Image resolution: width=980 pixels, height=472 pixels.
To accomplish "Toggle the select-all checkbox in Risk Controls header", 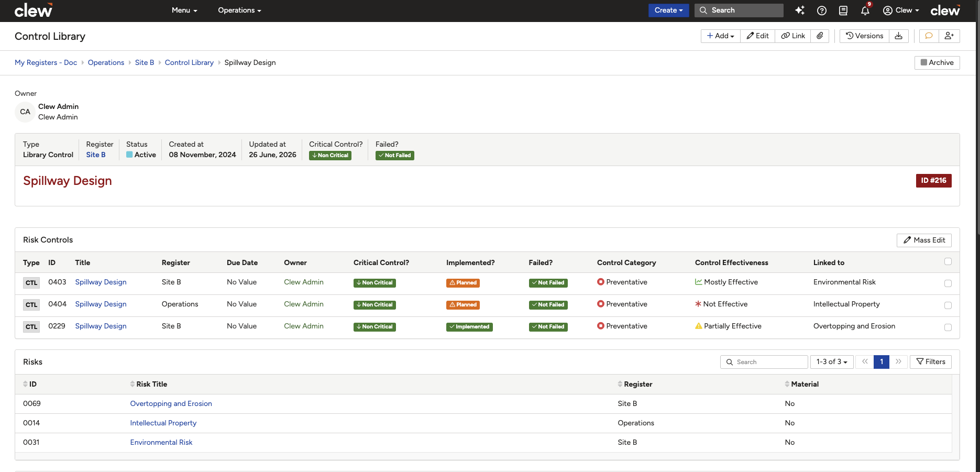I will 948,261.
